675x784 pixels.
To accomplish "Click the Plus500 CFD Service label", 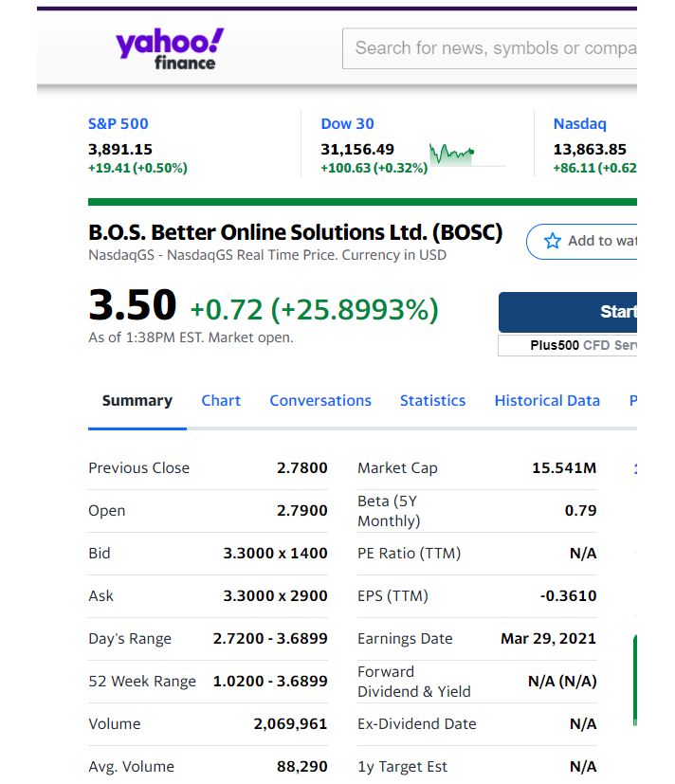I will [568, 345].
